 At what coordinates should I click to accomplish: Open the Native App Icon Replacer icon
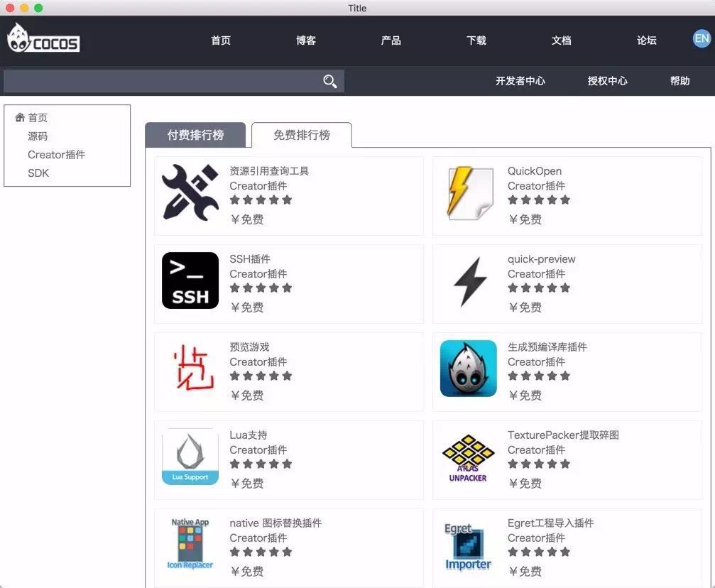[190, 544]
